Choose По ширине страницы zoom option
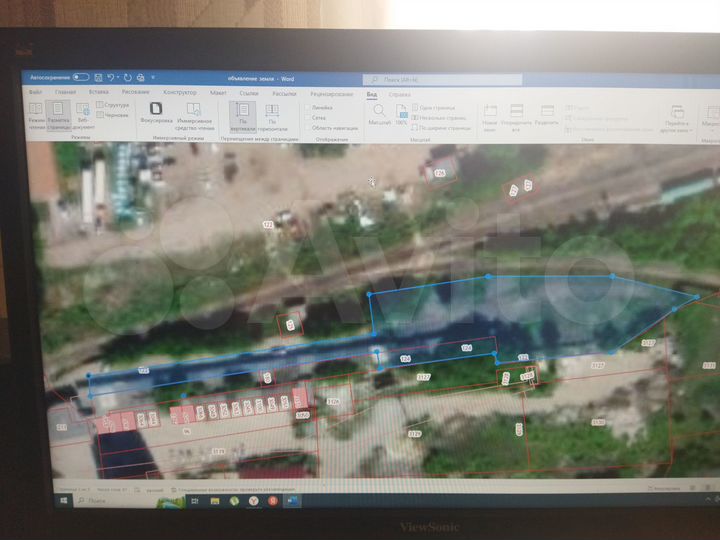720x540 pixels. (442, 128)
